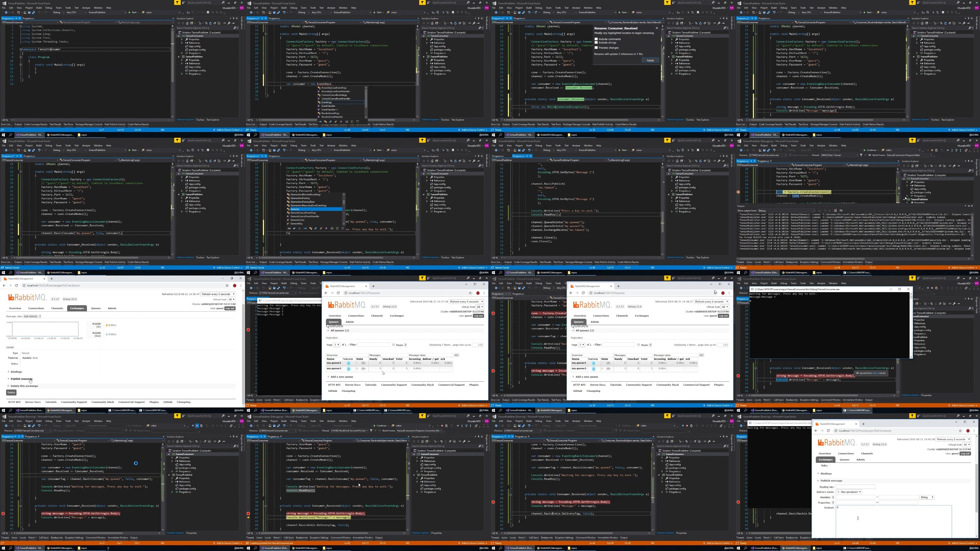Screen dimensions: 980x551
Task: Click the help question mark beside Properties
Action: pos(833,503)
